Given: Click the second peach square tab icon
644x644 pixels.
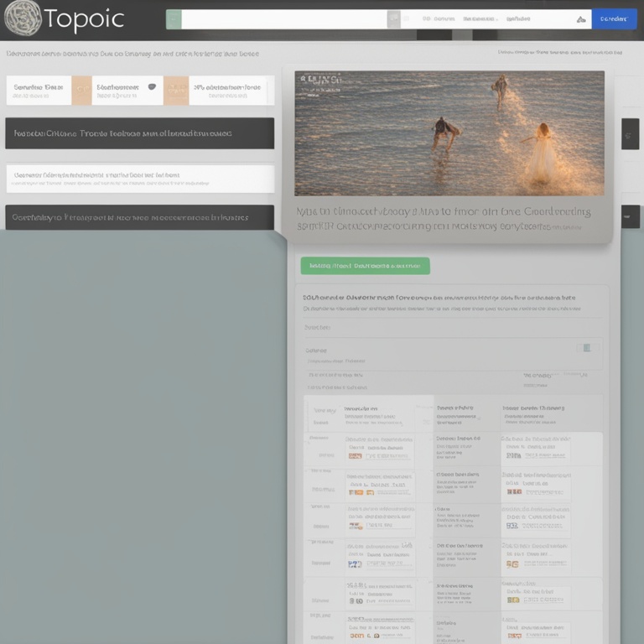Looking at the screenshot, I should (x=176, y=91).
